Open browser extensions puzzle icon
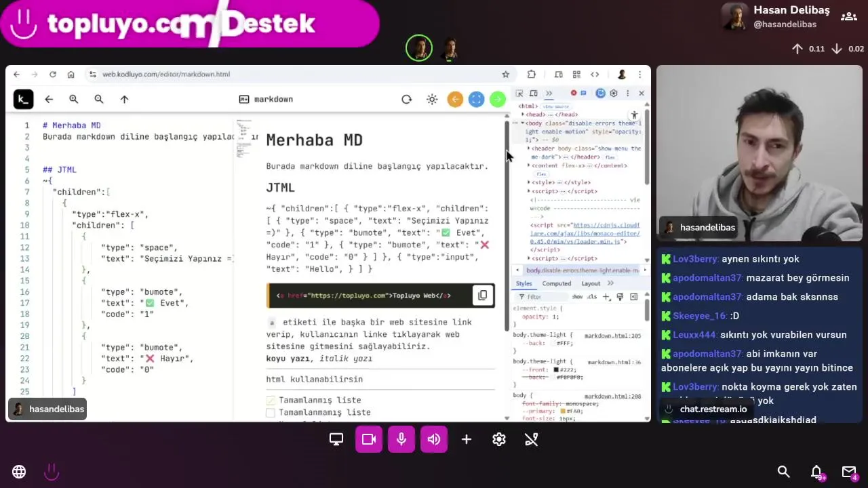 [x=532, y=75]
